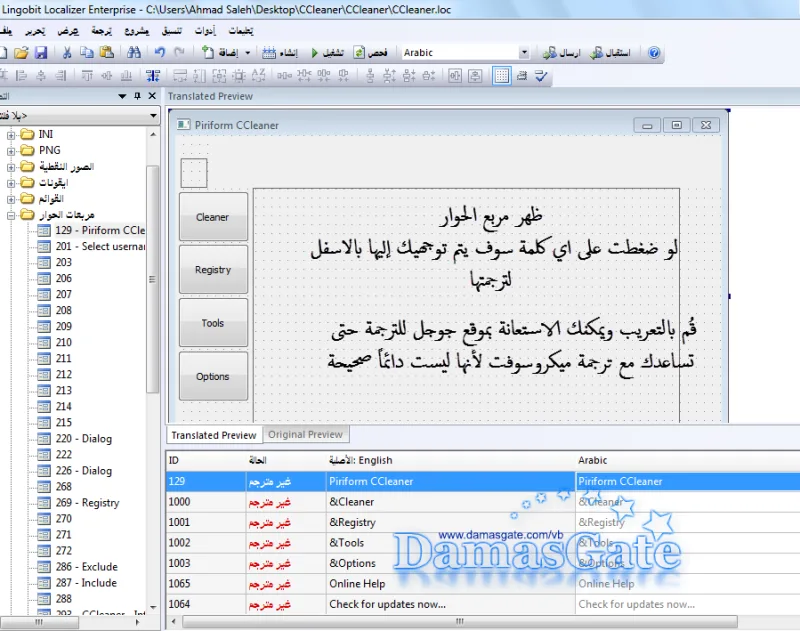Click the binoculars Find icon

[x=134, y=53]
